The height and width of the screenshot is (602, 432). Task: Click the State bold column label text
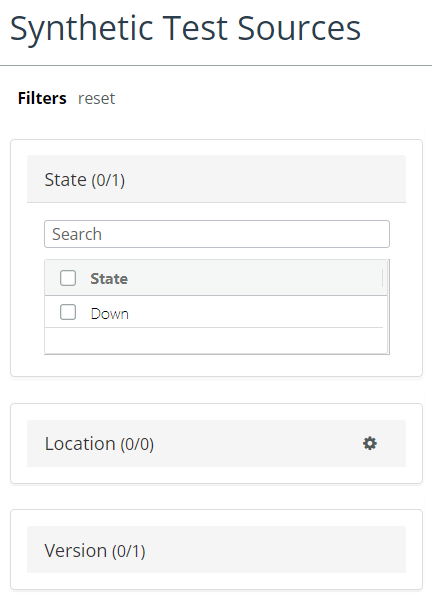[109, 279]
